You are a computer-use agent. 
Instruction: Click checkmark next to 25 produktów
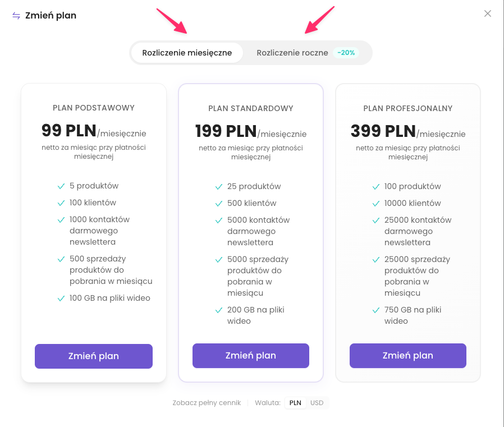tap(219, 187)
